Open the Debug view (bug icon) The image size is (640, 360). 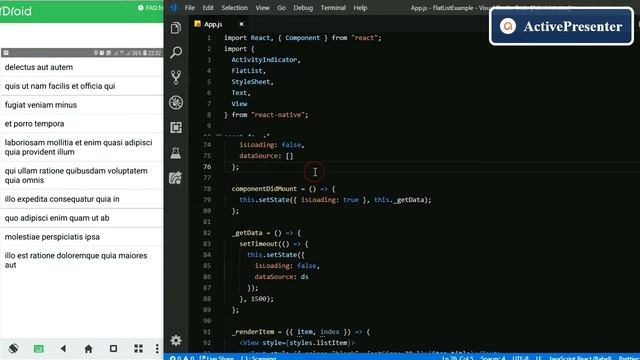176,102
